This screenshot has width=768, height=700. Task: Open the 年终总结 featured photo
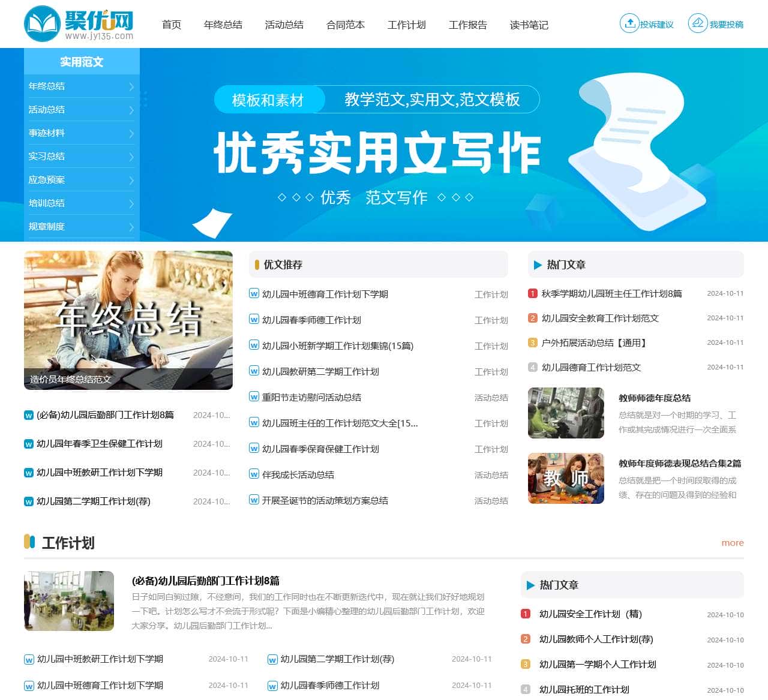pos(128,320)
